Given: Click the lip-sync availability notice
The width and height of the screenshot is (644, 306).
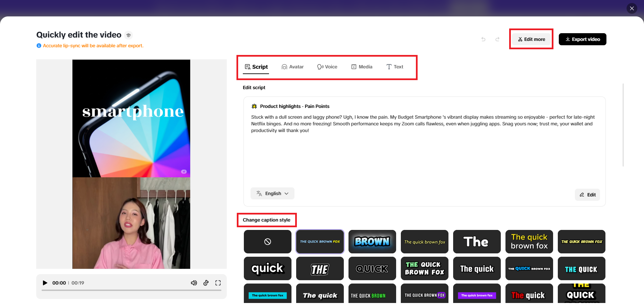Looking at the screenshot, I should pos(93,46).
